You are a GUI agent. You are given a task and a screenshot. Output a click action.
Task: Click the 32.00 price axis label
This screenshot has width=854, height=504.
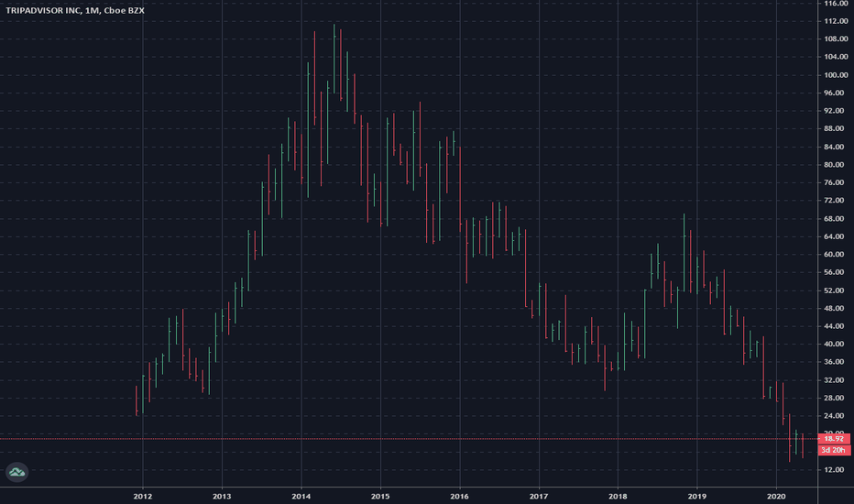[x=836, y=379]
